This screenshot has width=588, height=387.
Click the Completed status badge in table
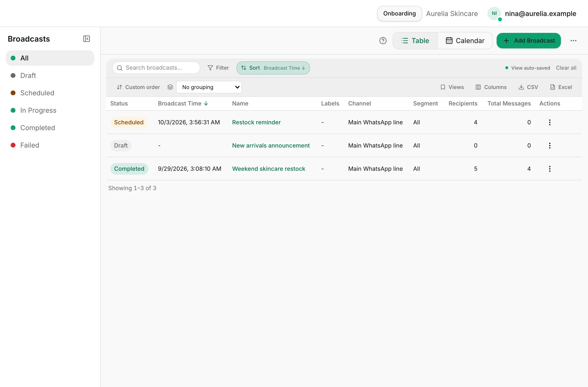pos(129,169)
